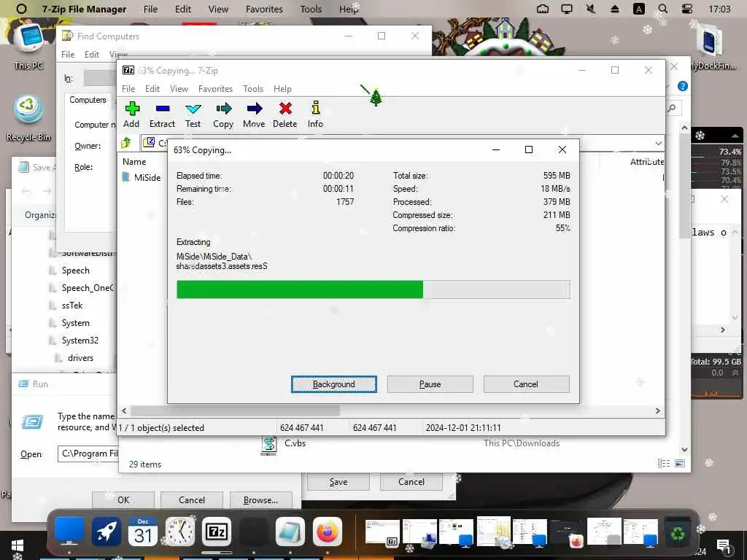This screenshot has width=747, height=560.
Task: Click the clock showing 17:03
Action: [x=719, y=9]
